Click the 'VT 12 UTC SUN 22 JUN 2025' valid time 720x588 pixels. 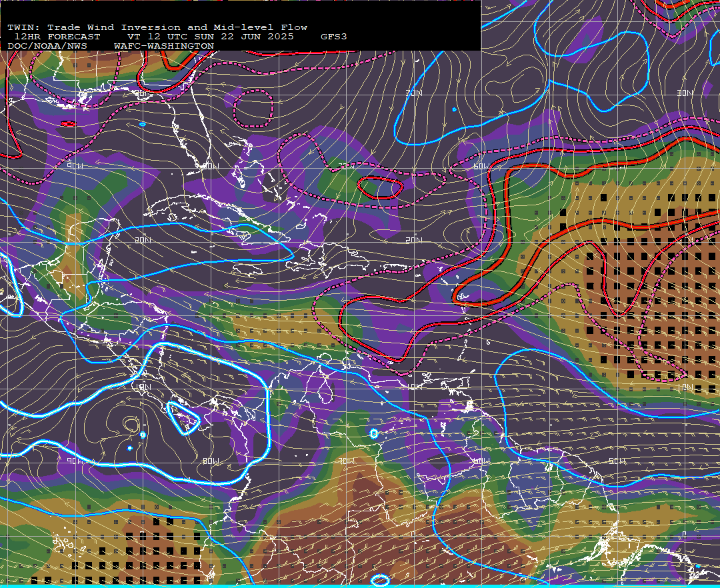pyautogui.click(x=210, y=37)
